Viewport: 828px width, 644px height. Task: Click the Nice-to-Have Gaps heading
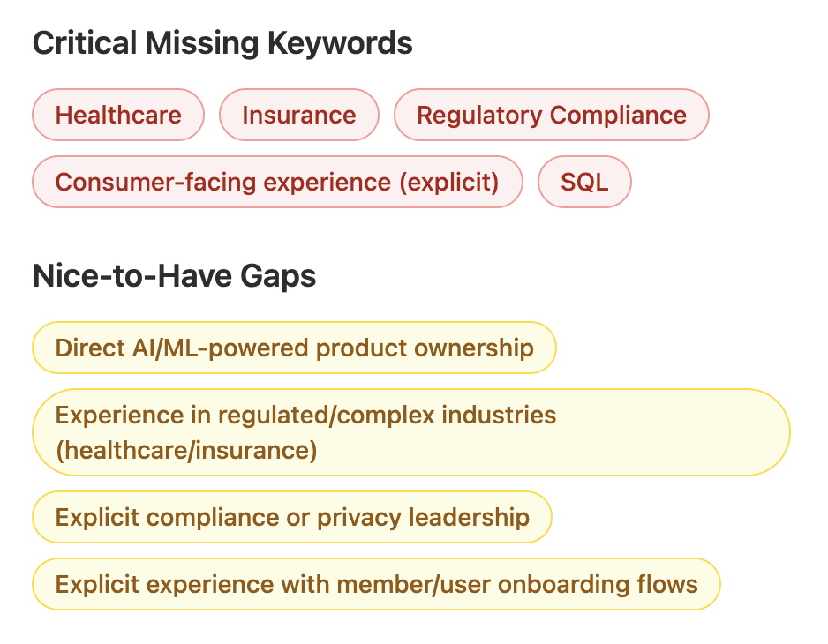pos(174,276)
